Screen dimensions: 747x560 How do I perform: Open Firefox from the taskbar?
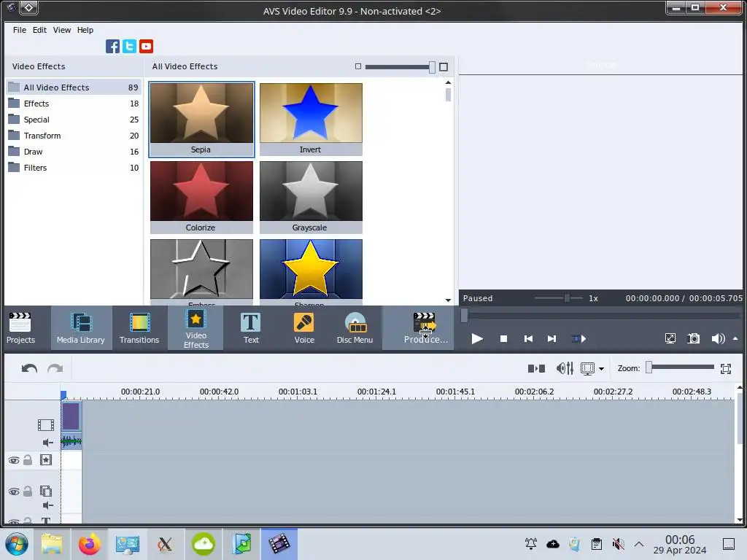pyautogui.click(x=90, y=544)
